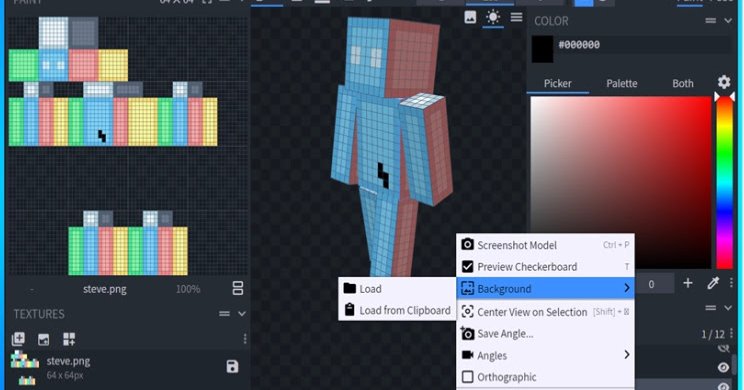Select the eyedropper color pick tool
The height and width of the screenshot is (390, 744).
[713, 283]
